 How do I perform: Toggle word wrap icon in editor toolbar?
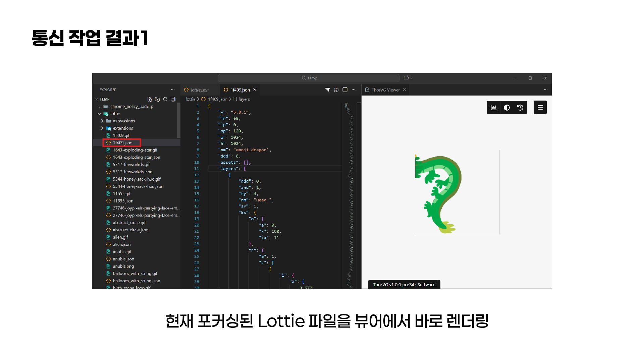pyautogui.click(x=336, y=90)
